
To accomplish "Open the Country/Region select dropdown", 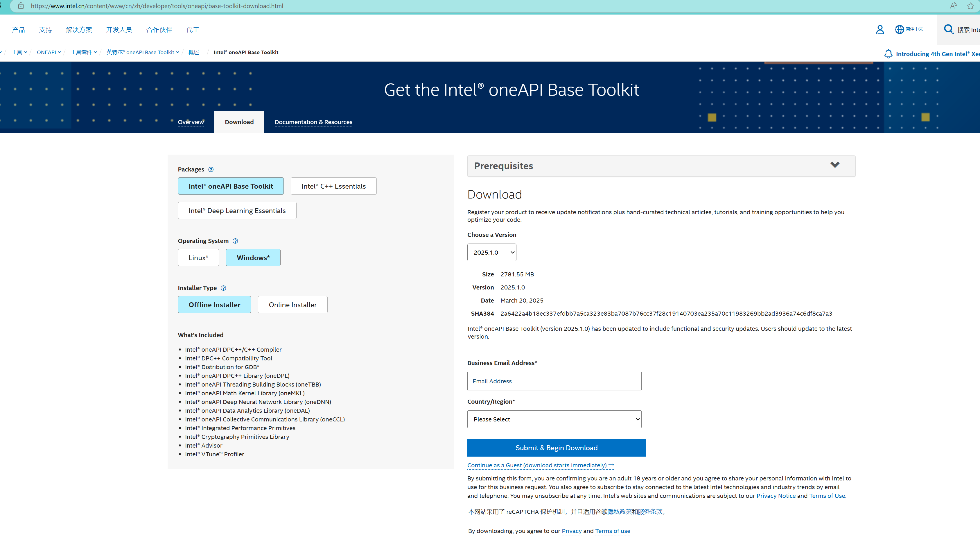I will click(x=554, y=419).
